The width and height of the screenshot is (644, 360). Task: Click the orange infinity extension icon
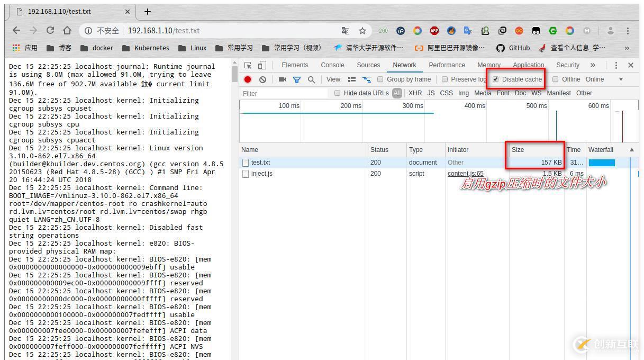pyautogui.click(x=519, y=31)
